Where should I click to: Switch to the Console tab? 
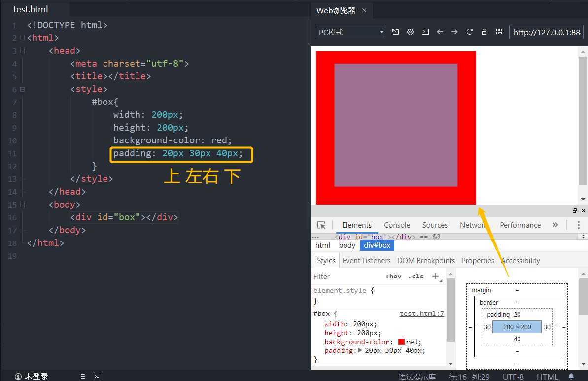pos(397,225)
